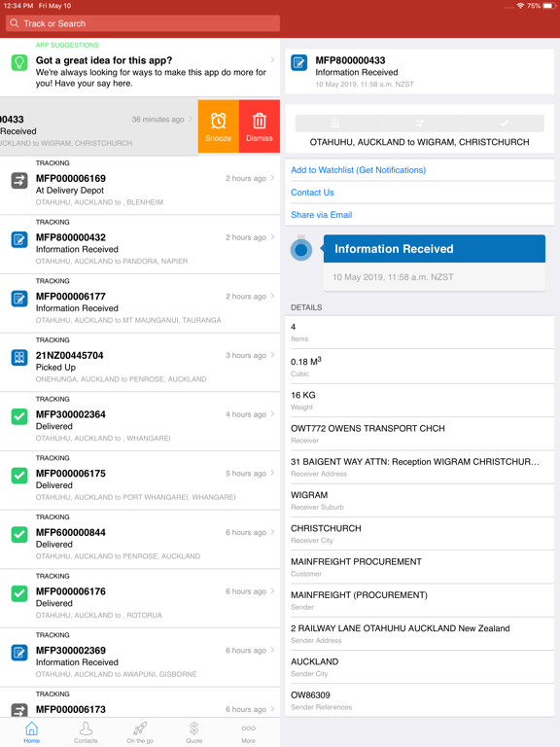
Task: Open chevron for MFP000006175 row
Action: pyautogui.click(x=272, y=473)
